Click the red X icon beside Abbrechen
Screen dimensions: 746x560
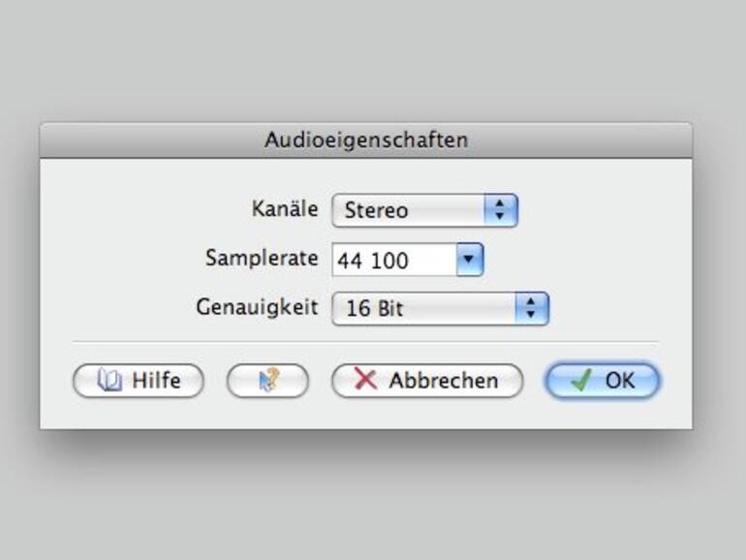pos(365,380)
